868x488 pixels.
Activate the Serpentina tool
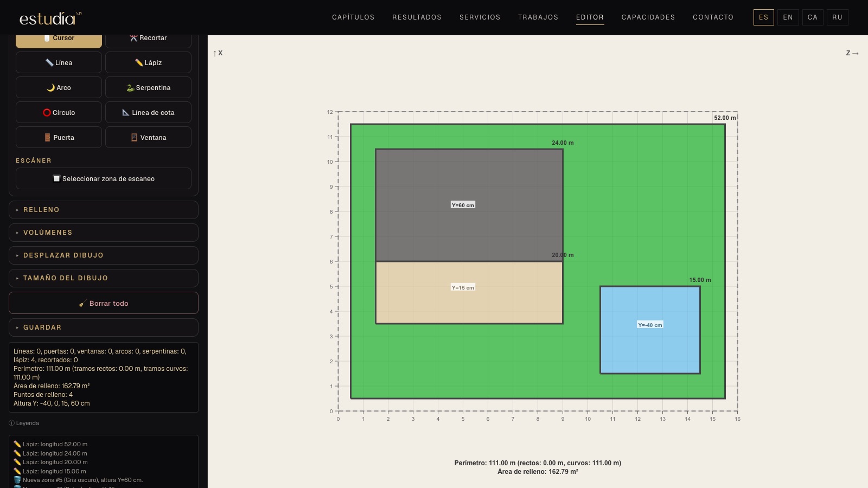(148, 87)
